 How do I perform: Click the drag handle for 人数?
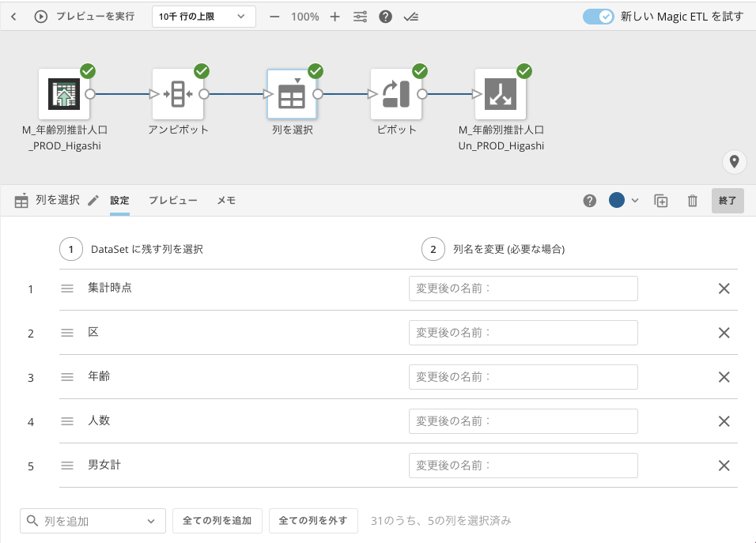click(67, 421)
